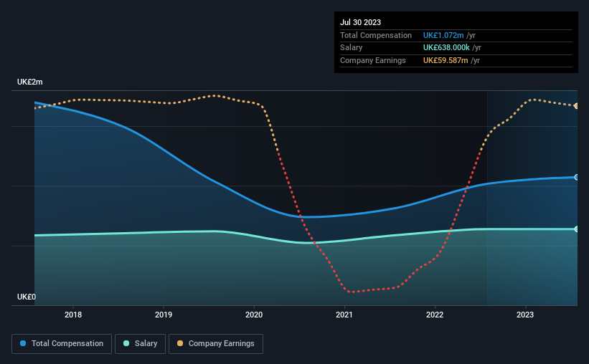Click the 2022 x-axis label
The height and width of the screenshot is (364, 589).
click(435, 315)
